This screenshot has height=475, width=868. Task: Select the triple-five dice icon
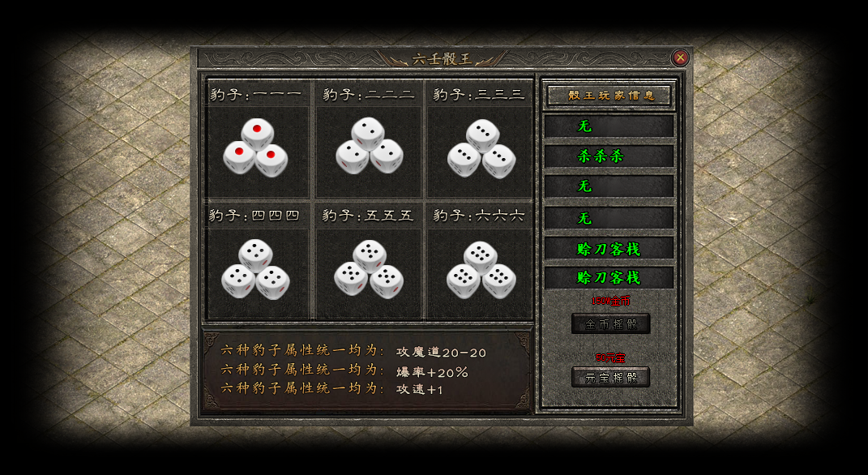[369, 270]
